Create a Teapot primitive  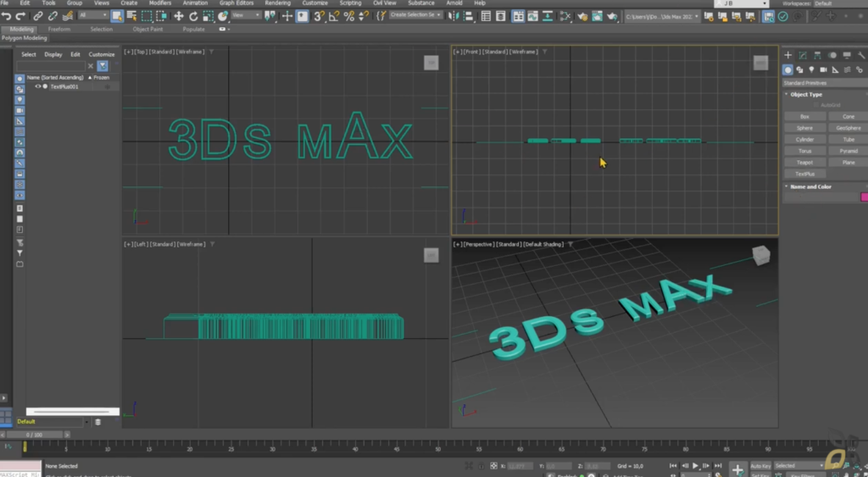pos(805,163)
